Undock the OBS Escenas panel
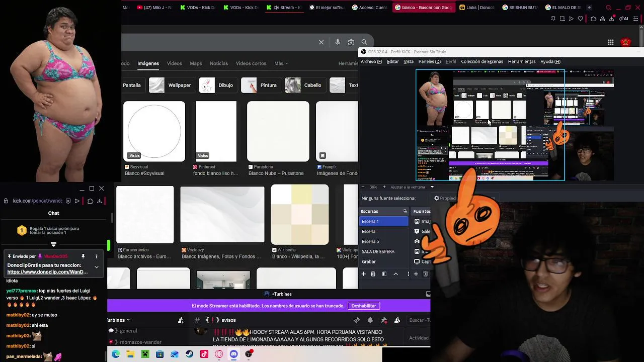 coord(405,211)
